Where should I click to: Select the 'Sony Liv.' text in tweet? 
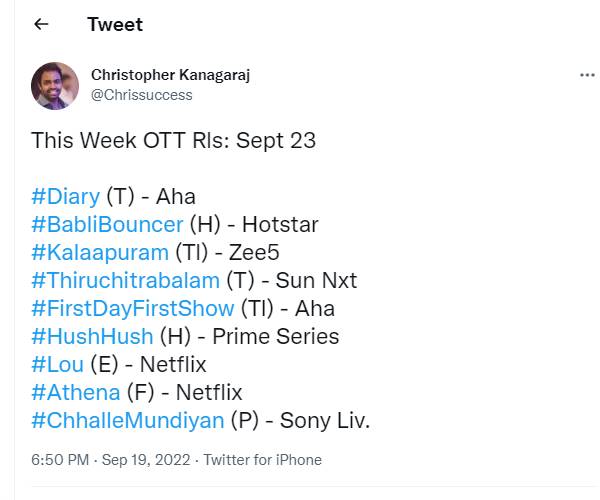point(325,420)
